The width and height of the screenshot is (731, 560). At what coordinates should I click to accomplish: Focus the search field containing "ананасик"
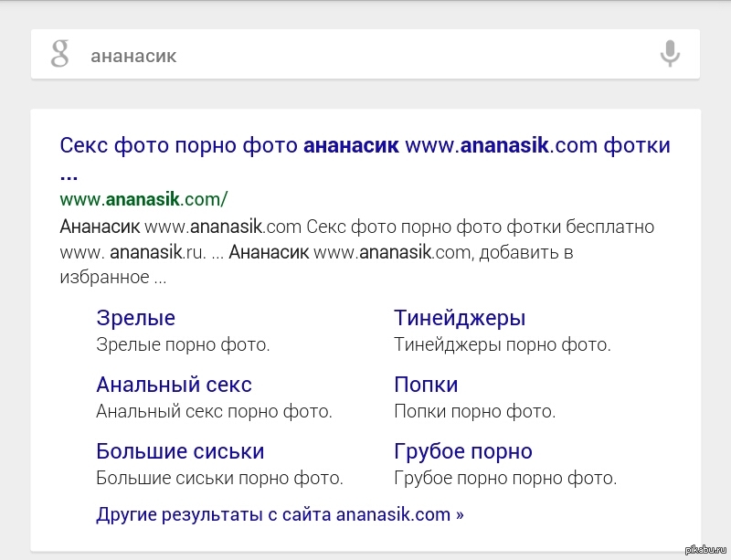click(x=365, y=56)
